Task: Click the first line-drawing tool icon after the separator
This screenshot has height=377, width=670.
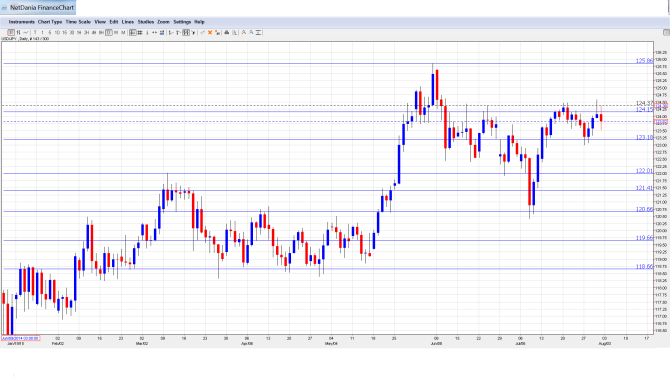Action: 171,32
